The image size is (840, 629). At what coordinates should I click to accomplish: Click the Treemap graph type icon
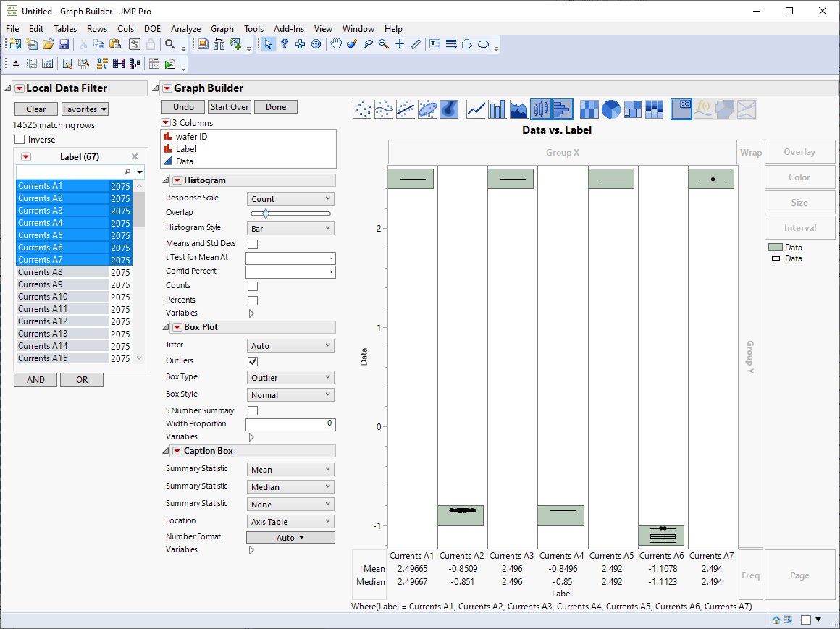633,109
